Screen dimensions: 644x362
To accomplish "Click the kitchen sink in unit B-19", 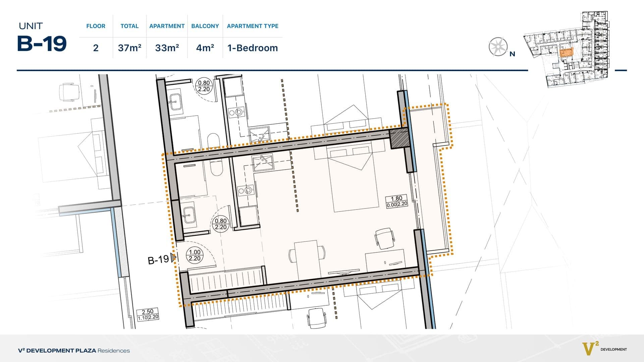I will [x=263, y=162].
